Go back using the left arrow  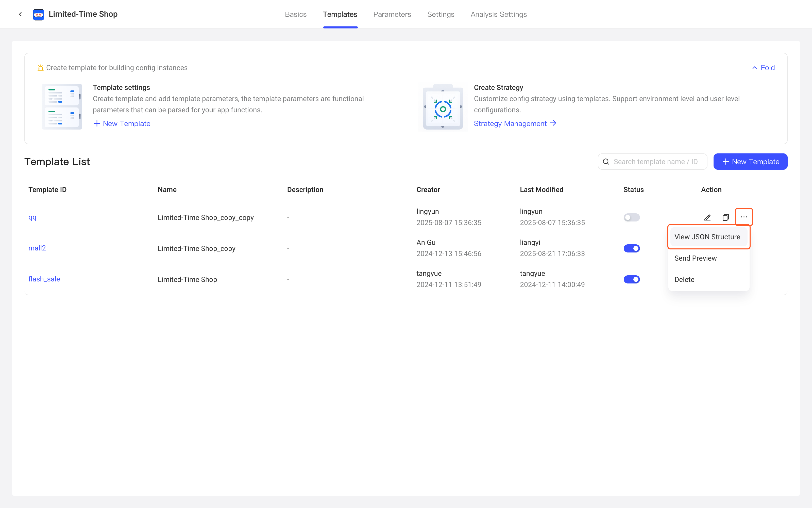coord(21,14)
